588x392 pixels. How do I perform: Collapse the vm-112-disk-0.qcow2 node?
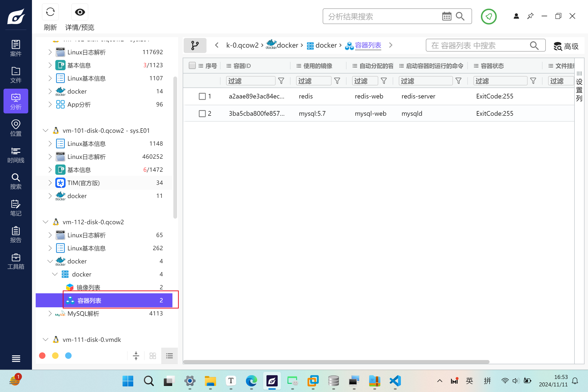45,222
